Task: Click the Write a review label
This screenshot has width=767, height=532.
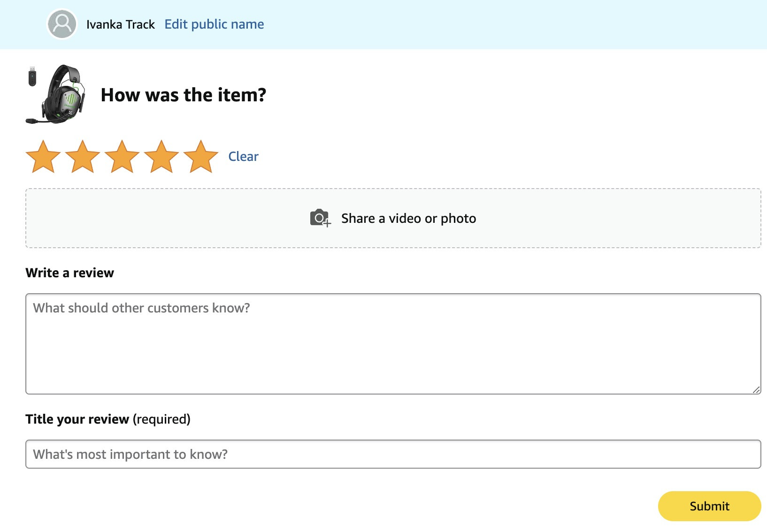Action: tap(70, 273)
